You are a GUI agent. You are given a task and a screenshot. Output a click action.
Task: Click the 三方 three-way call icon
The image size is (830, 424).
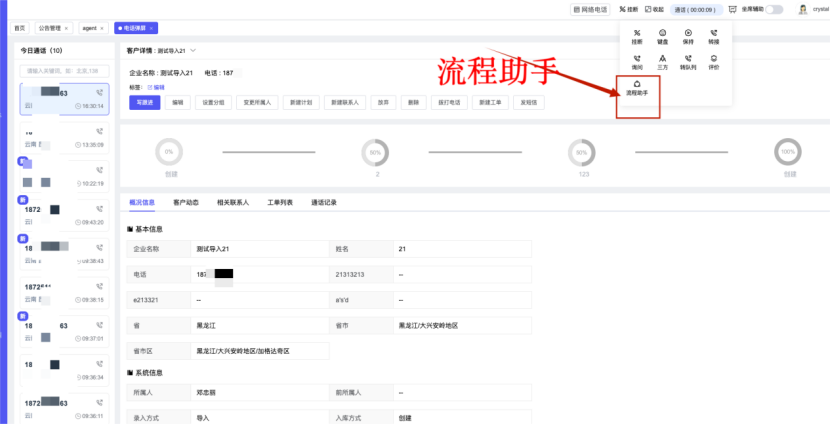[662, 60]
